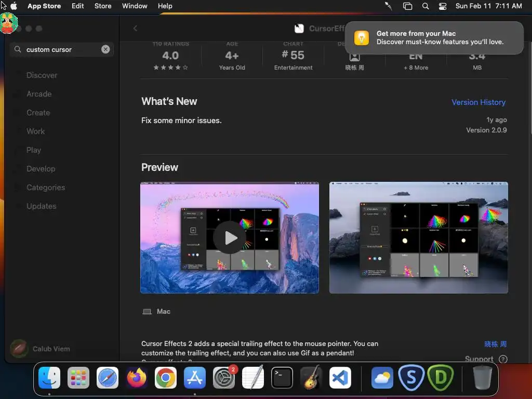
Task: Click the back chevron in App Store toolbar
Action: [136, 29]
